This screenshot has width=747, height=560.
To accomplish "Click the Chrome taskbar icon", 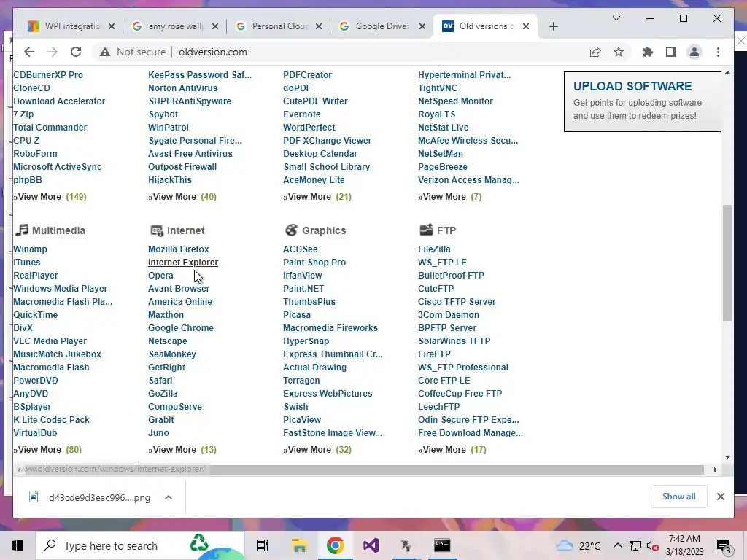I will point(336,545).
